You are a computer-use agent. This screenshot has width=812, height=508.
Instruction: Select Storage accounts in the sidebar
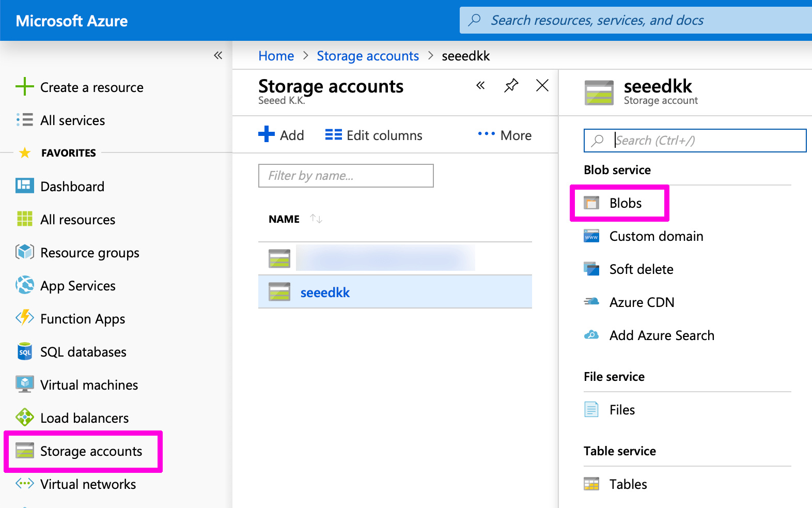91,451
